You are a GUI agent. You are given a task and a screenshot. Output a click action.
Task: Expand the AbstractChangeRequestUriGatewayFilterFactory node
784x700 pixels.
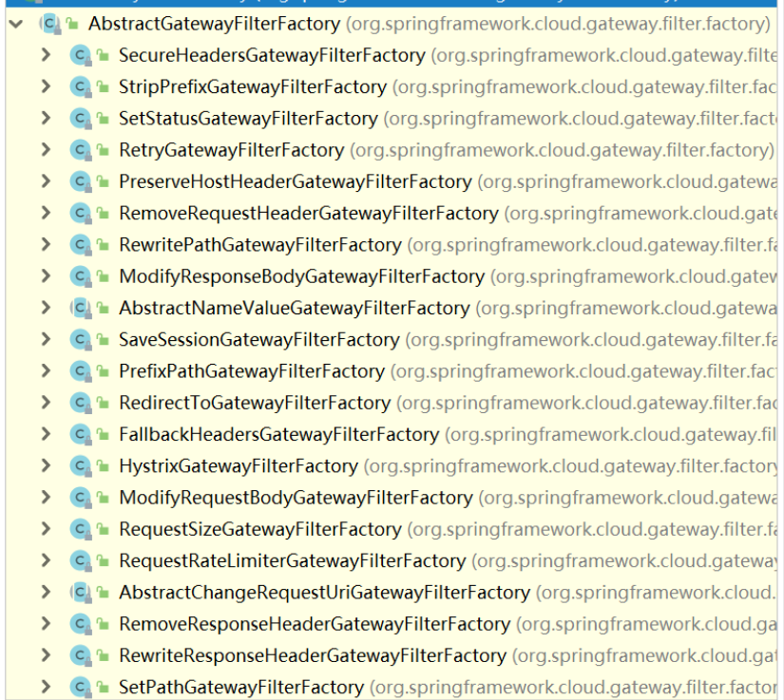(46, 592)
